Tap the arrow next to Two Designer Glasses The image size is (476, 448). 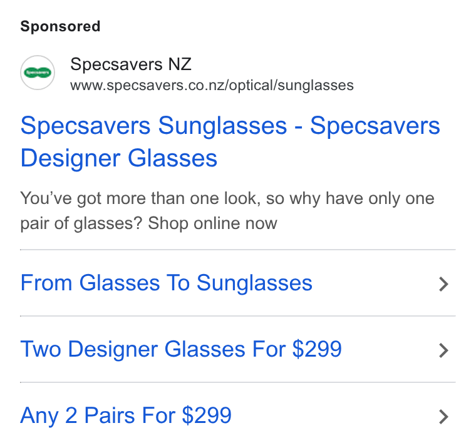click(443, 350)
